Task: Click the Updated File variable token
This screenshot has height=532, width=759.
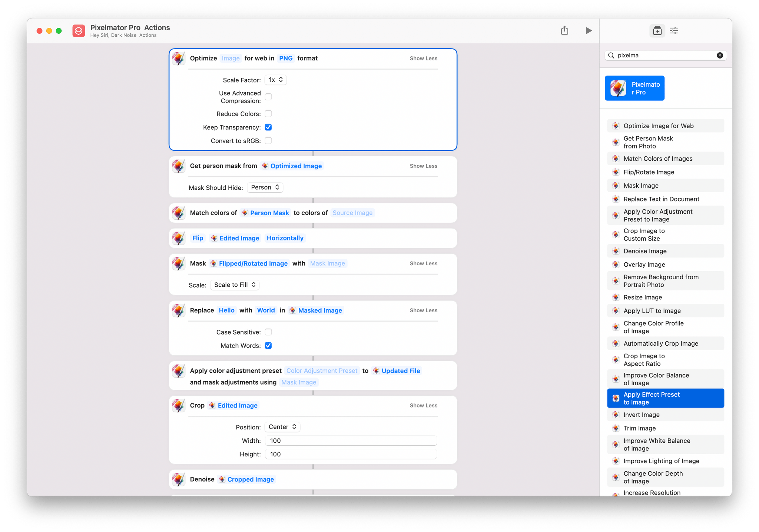Action: click(x=397, y=371)
